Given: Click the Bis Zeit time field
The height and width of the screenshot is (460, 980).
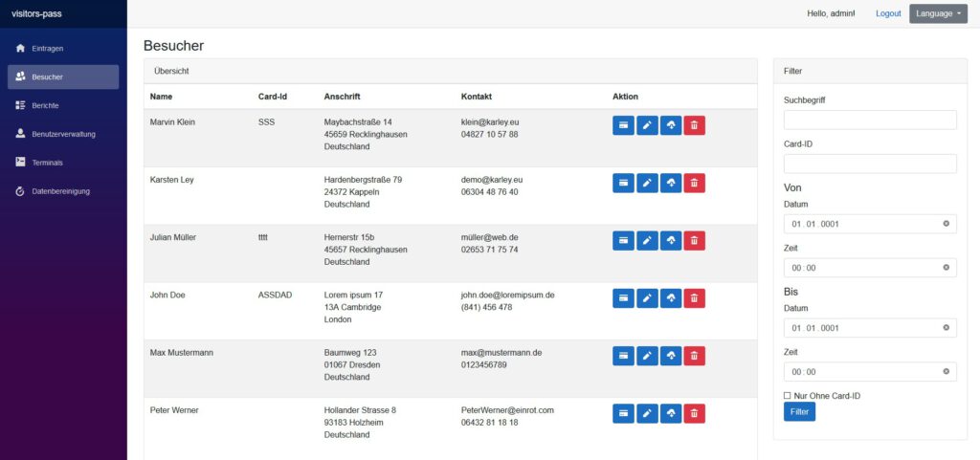Looking at the screenshot, I should coord(870,372).
